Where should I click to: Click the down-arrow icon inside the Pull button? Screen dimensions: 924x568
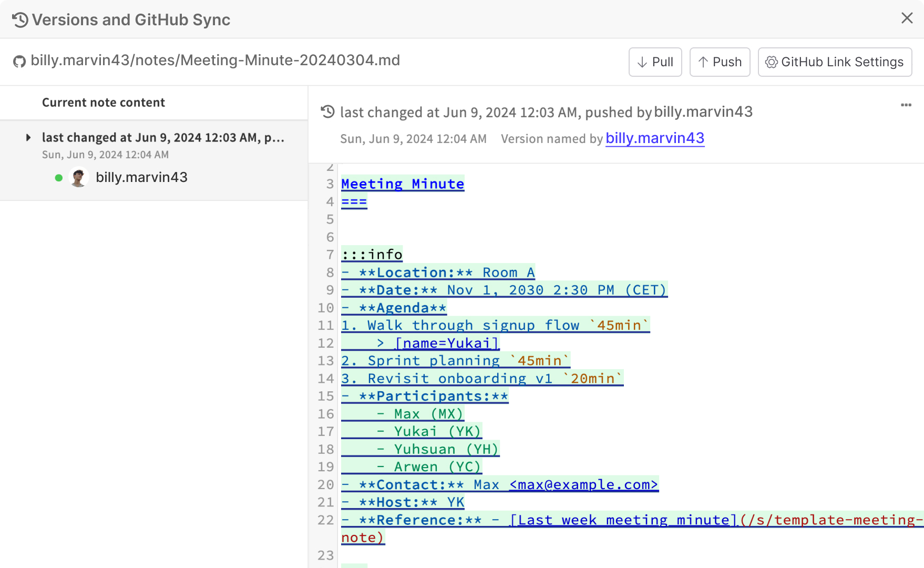point(641,62)
